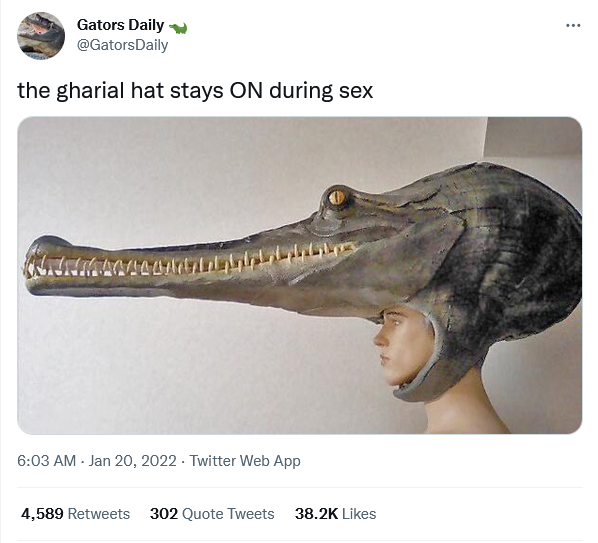Open the Gators Daily display name link
The height and width of the screenshot is (543, 598).
click(121, 25)
